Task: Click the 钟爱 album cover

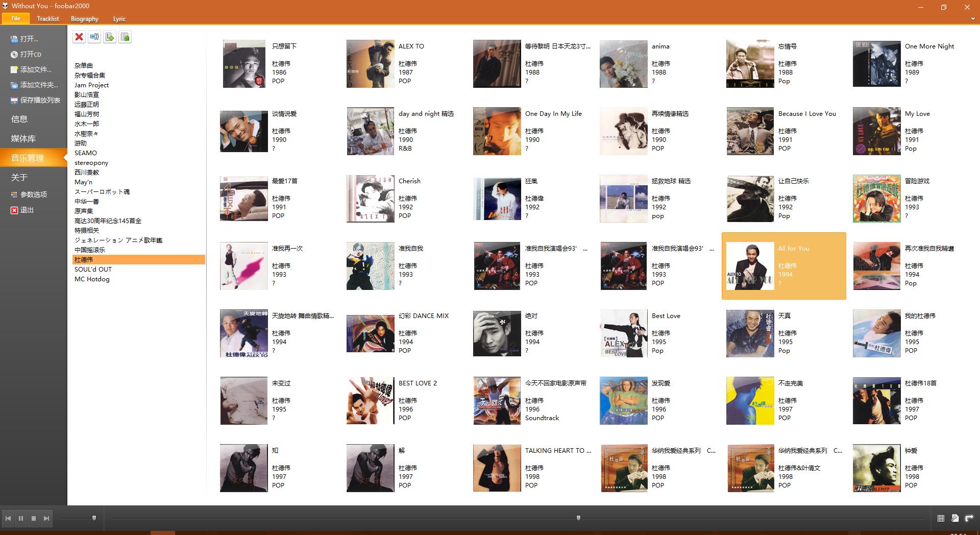Action: coord(877,468)
